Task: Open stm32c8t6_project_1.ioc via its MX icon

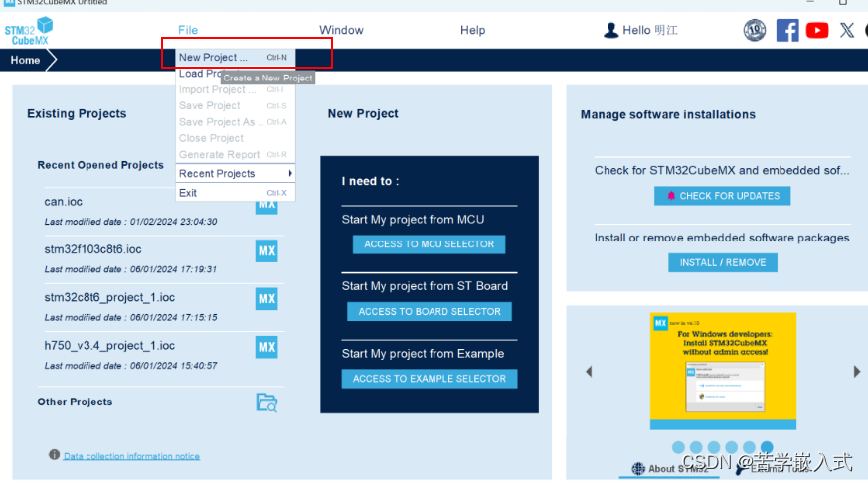Action: 266,299
